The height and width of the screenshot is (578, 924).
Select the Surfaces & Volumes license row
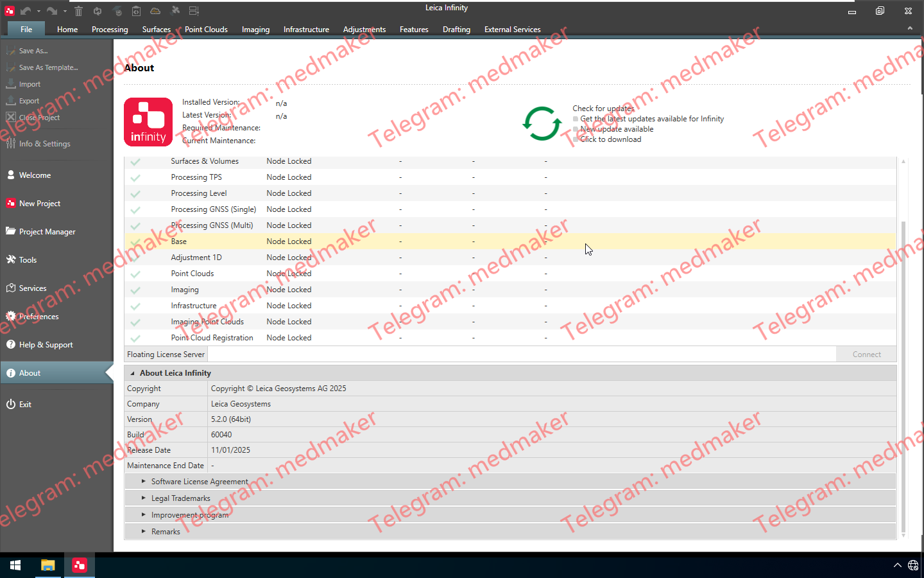510,161
